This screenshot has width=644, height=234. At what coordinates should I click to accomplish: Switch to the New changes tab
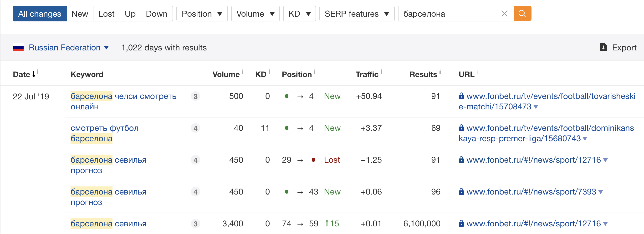pyautogui.click(x=80, y=14)
